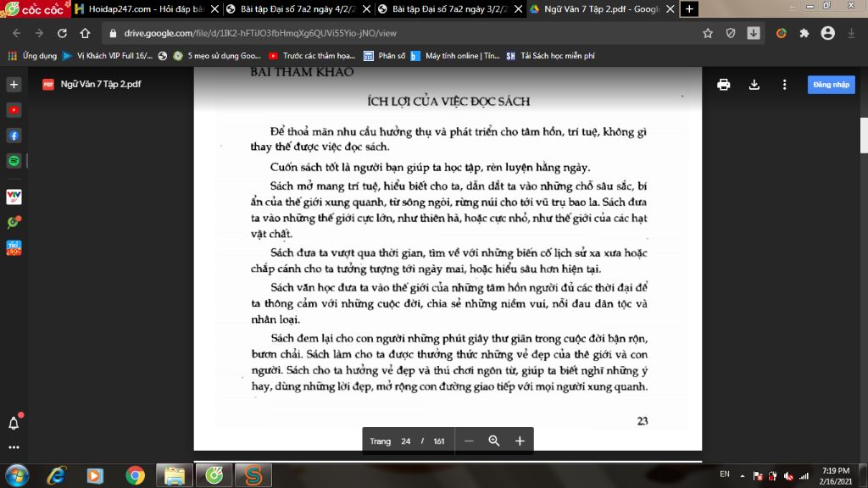The image size is (868, 488).
Task: Open a new browser tab
Action: (x=689, y=8)
